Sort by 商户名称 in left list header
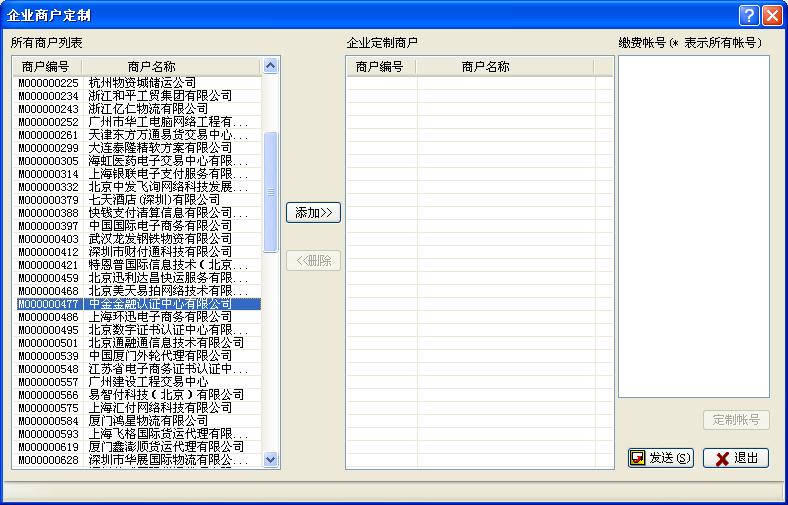The image size is (788, 505). point(165,66)
